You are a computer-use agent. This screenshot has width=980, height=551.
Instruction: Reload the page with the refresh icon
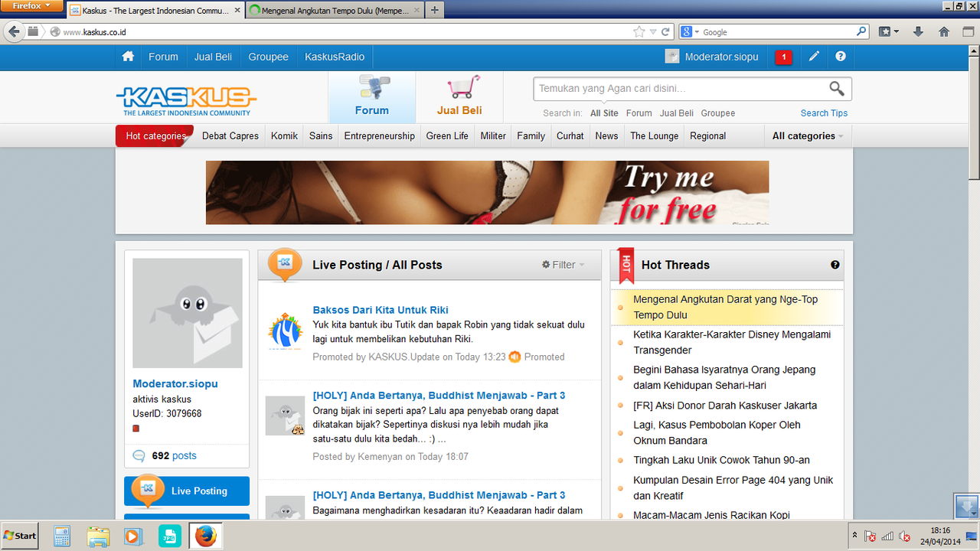click(665, 32)
